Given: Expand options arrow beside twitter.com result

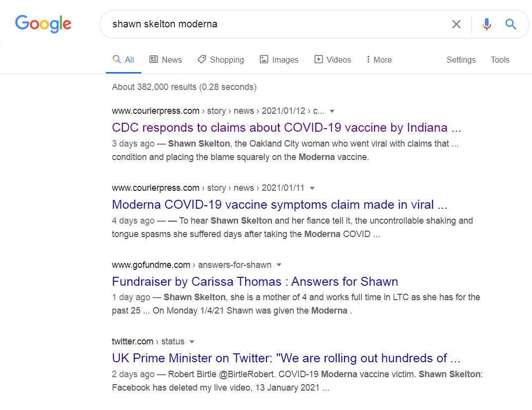Looking at the screenshot, I should coord(192,342).
